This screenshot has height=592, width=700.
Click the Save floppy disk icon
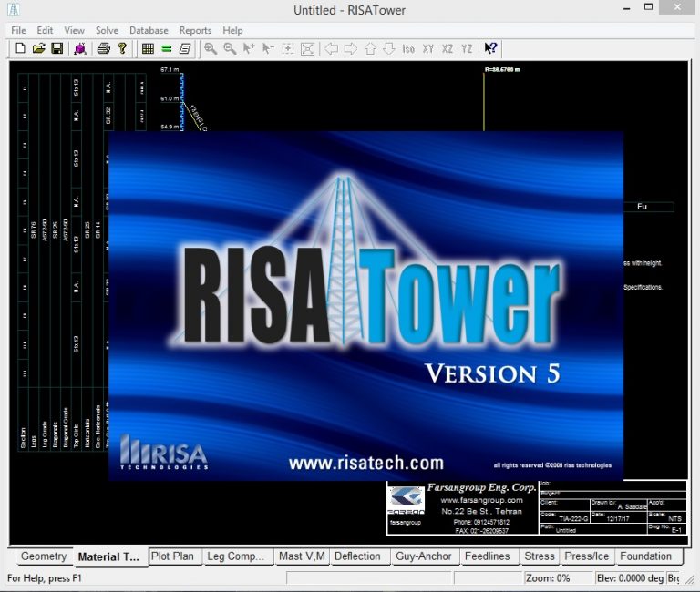[57, 48]
